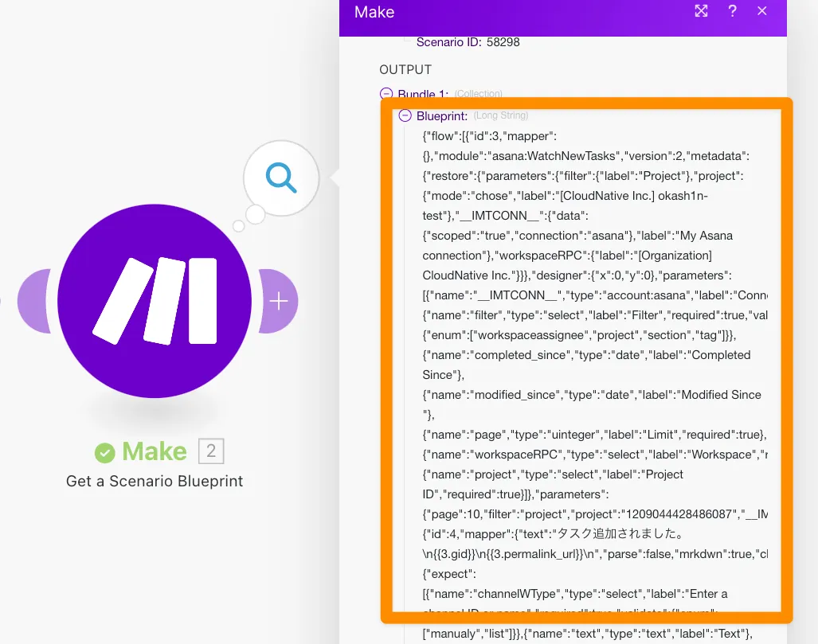Collapse the Blueprint entry with its minus toggle
The image size is (818, 644).
point(405,116)
